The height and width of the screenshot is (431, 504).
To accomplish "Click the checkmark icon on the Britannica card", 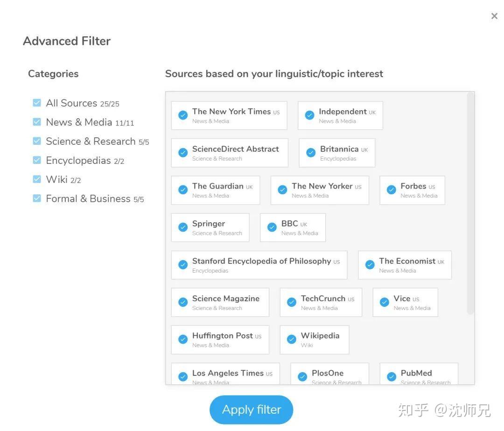I will [x=311, y=153].
